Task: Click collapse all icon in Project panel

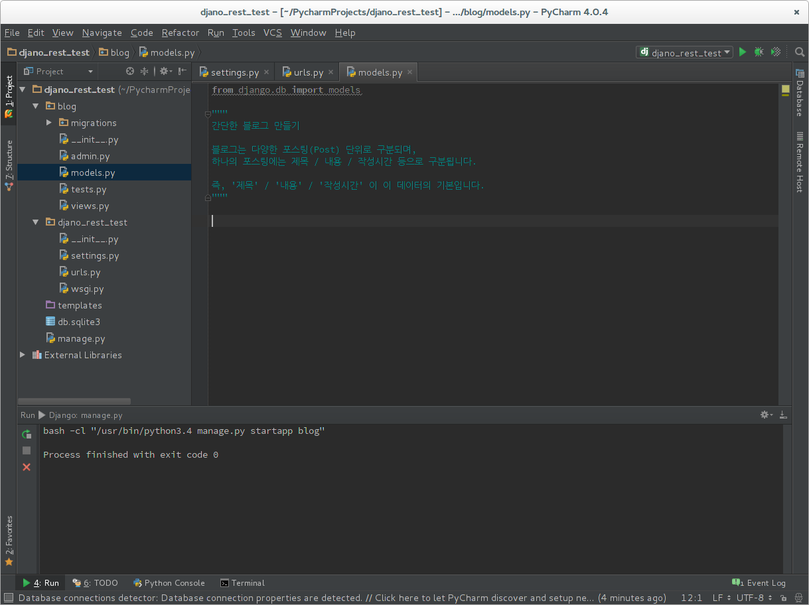Action: pyautogui.click(x=144, y=71)
